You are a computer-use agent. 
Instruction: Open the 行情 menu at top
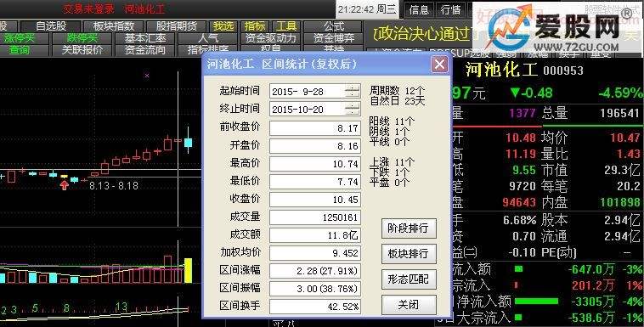coord(450,10)
